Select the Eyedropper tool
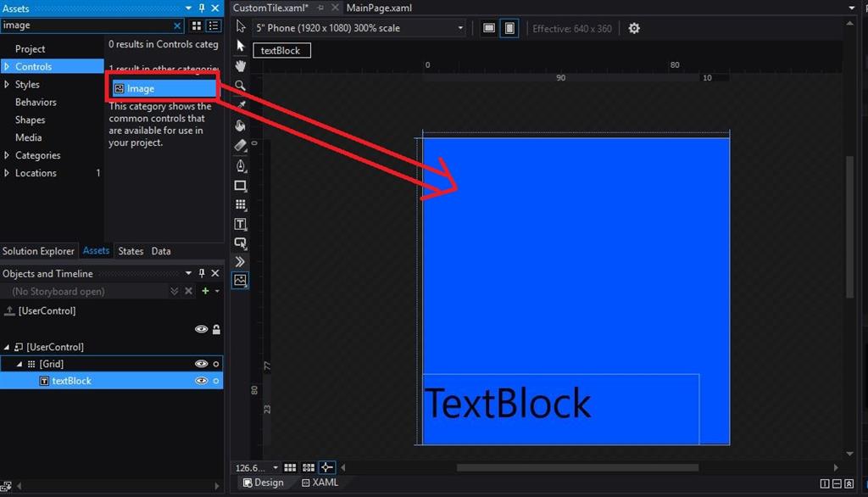This screenshot has height=497, width=868. coord(241,105)
